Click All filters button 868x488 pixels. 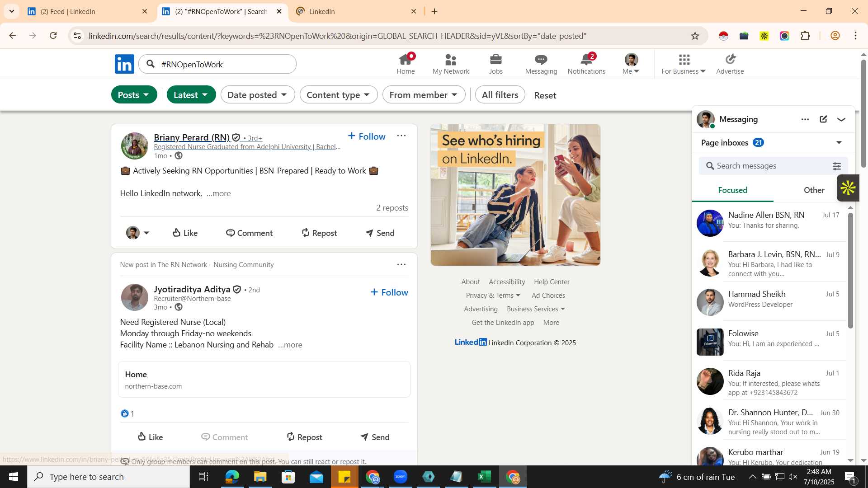click(x=500, y=95)
